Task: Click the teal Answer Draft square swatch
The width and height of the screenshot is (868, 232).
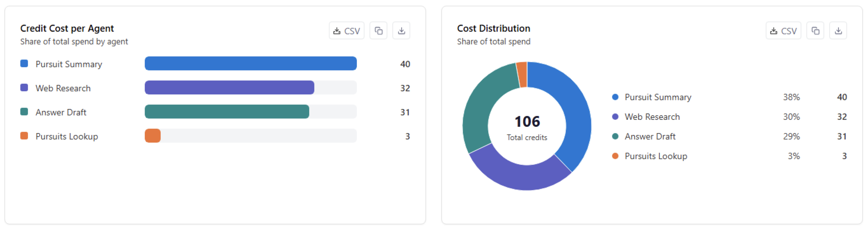Action: tap(24, 112)
